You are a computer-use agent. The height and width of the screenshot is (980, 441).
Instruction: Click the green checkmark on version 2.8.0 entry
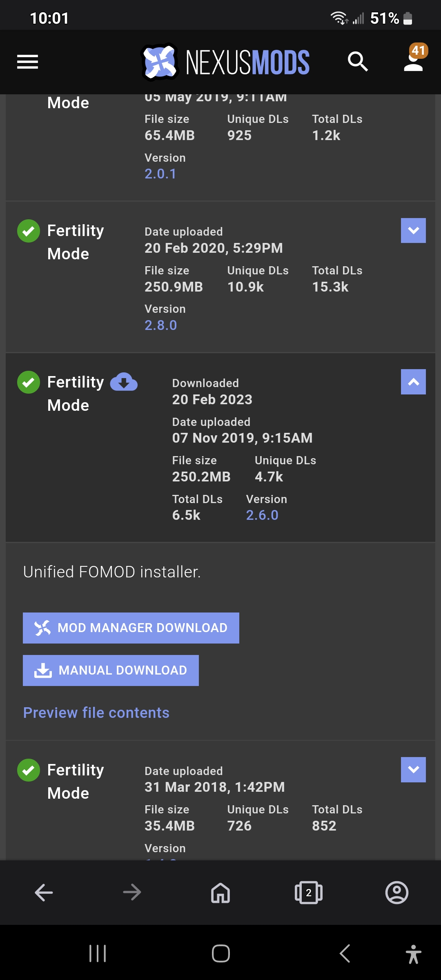(28, 231)
